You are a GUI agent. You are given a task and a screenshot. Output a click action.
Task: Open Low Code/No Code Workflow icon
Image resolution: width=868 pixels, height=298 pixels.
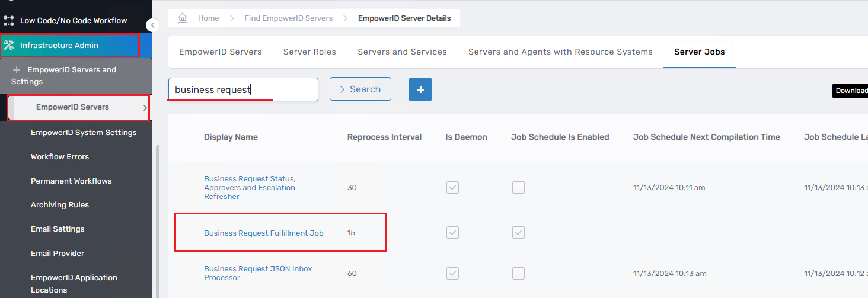[9, 21]
